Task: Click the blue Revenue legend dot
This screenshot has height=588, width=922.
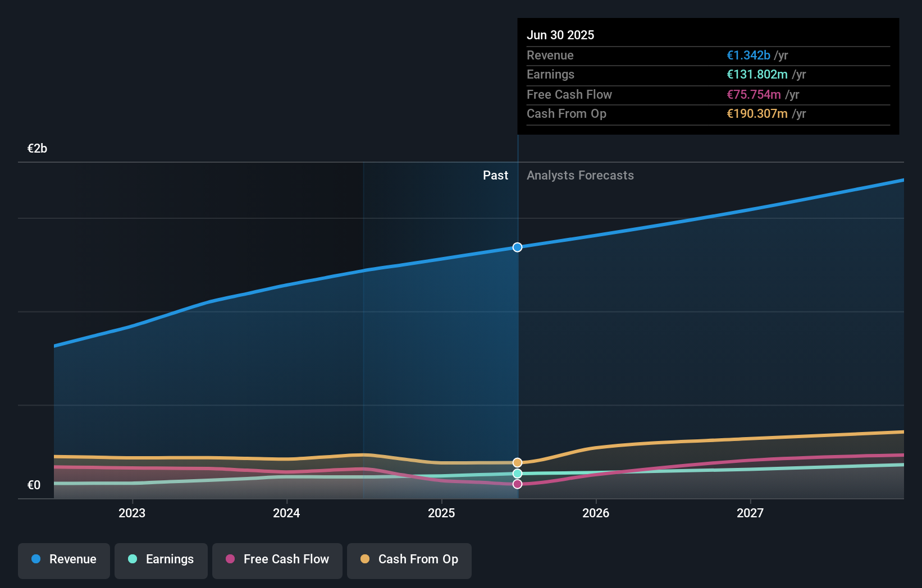Action: (x=36, y=559)
